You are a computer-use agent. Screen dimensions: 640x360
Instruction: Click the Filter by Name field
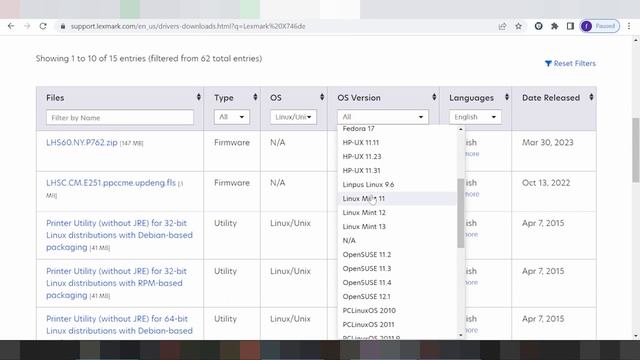pyautogui.click(x=120, y=118)
